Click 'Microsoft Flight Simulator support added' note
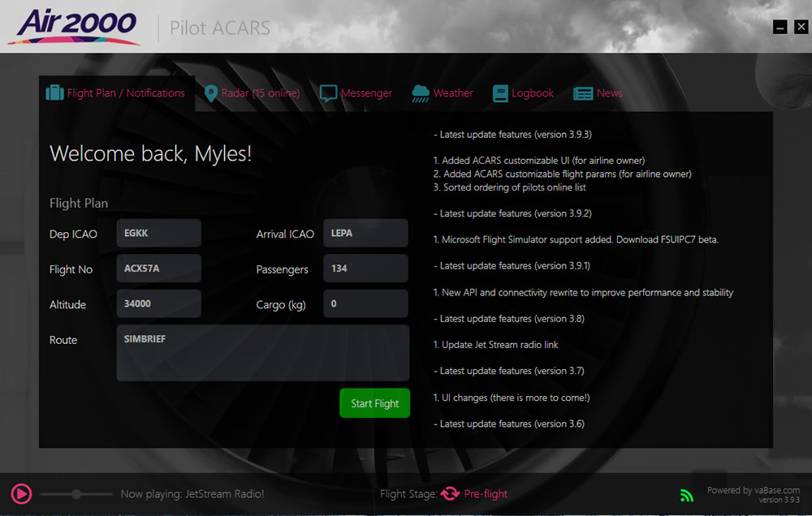This screenshot has height=516, width=812. pos(576,239)
